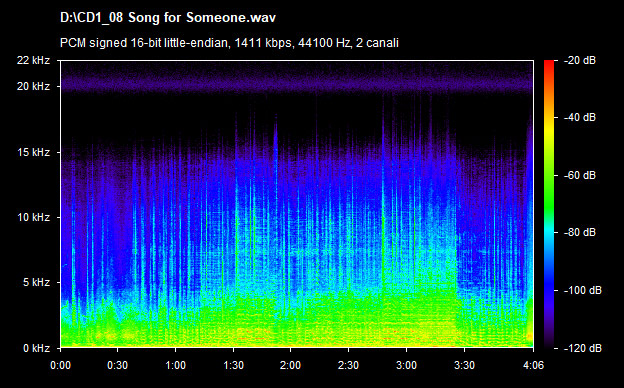Click the 0 kHz frequency axis label
Viewport: 624px width, 388px height.
pos(36,348)
